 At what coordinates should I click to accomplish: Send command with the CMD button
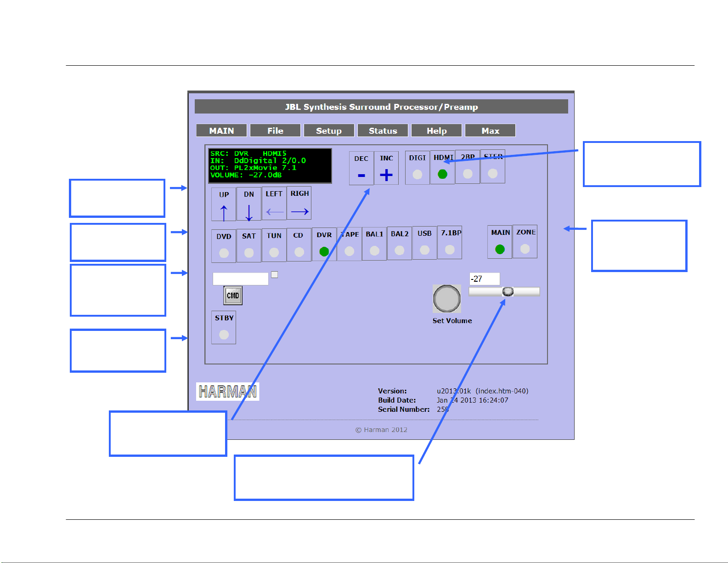coord(233,296)
